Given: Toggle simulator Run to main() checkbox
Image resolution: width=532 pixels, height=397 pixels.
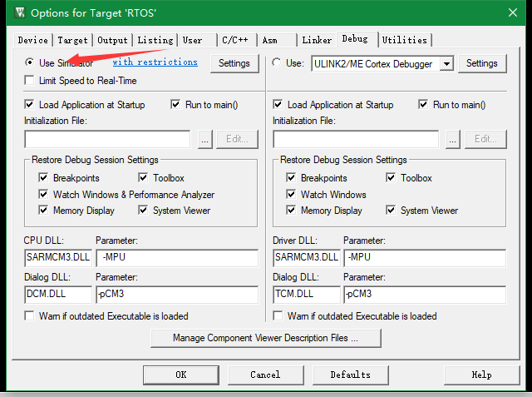Looking at the screenshot, I should [x=175, y=105].
